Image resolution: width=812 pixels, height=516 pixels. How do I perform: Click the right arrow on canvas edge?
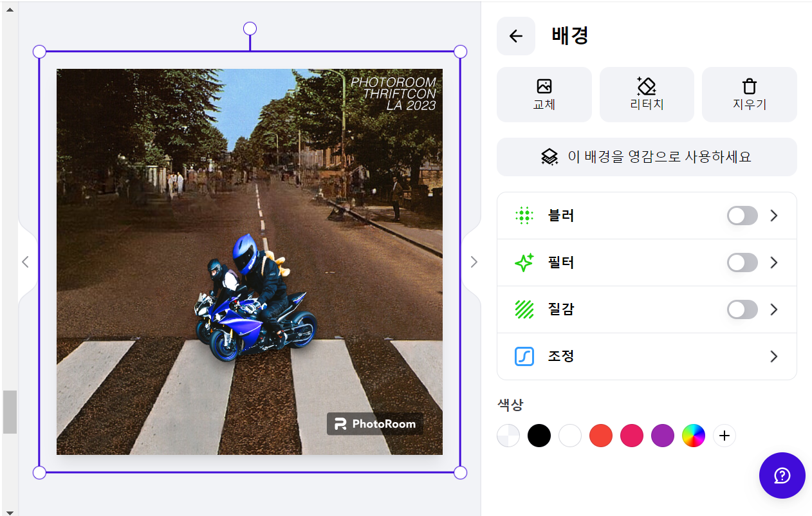point(474,262)
